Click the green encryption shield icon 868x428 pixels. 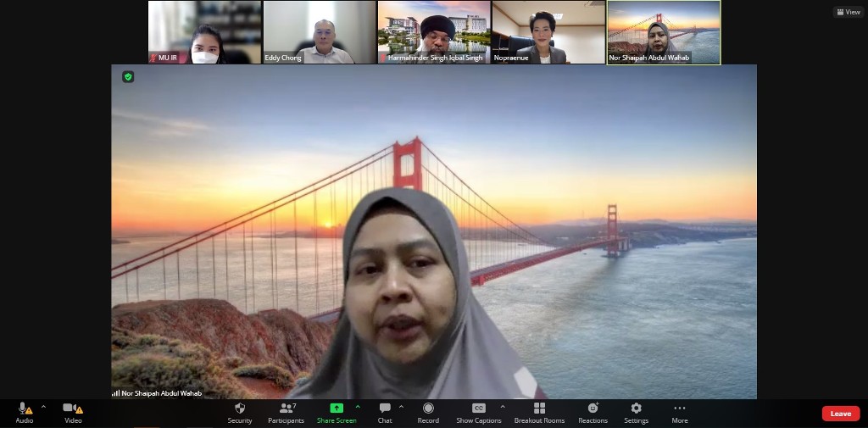click(128, 77)
